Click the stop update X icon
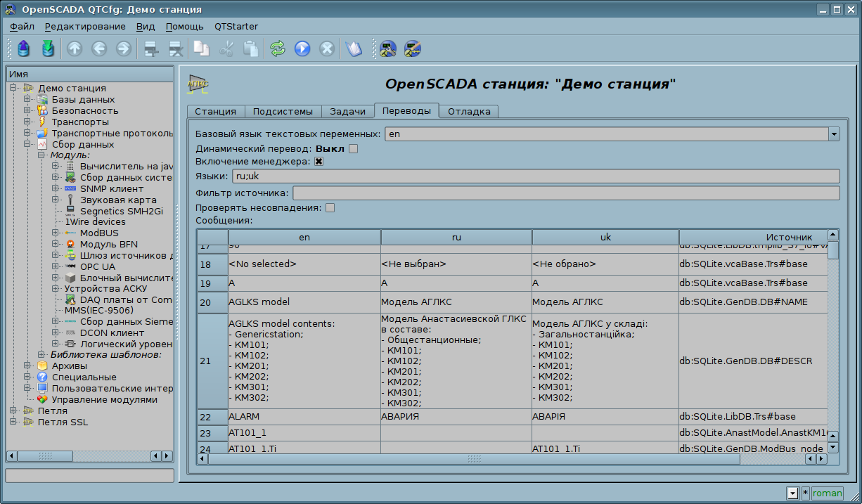This screenshot has height=504, width=862. click(x=327, y=49)
